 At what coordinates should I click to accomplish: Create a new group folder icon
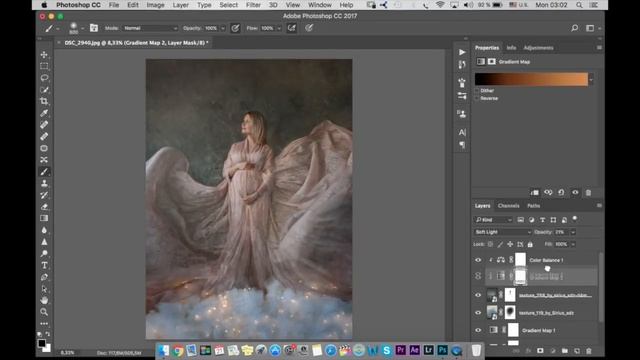[565, 351]
